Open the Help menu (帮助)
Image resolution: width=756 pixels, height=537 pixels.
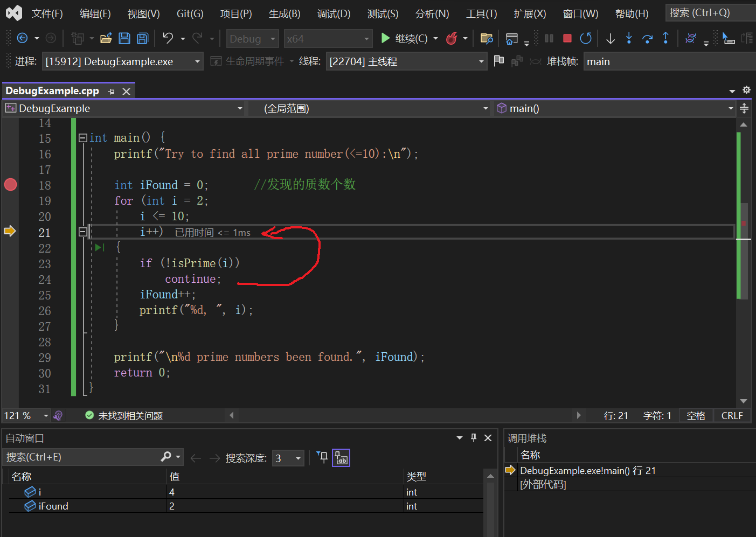(x=632, y=13)
